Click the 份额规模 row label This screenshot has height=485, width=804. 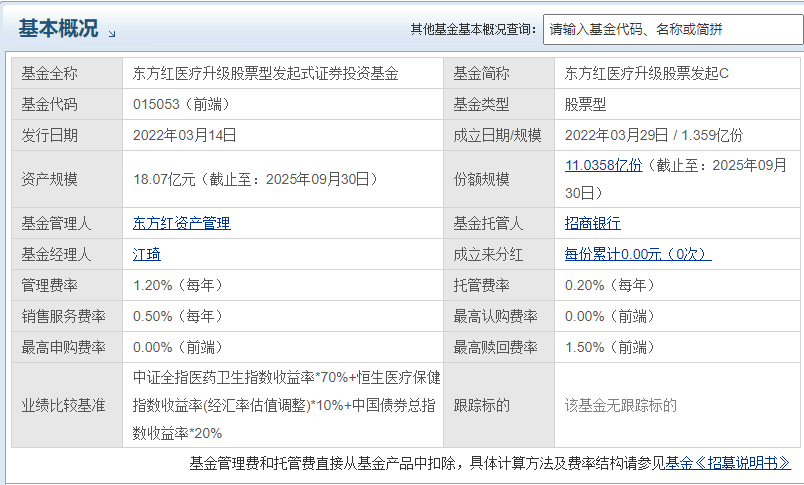(481, 179)
